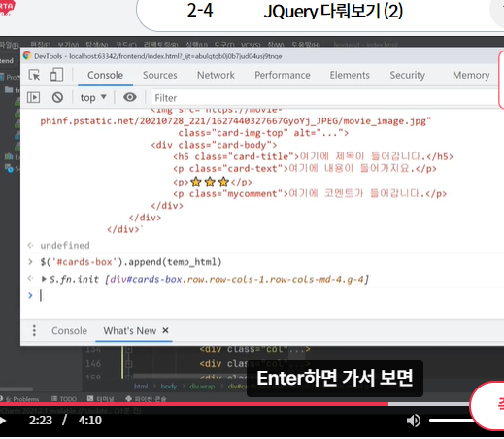Open the Problems tool window in IDE

pyautogui.click(x=22, y=399)
